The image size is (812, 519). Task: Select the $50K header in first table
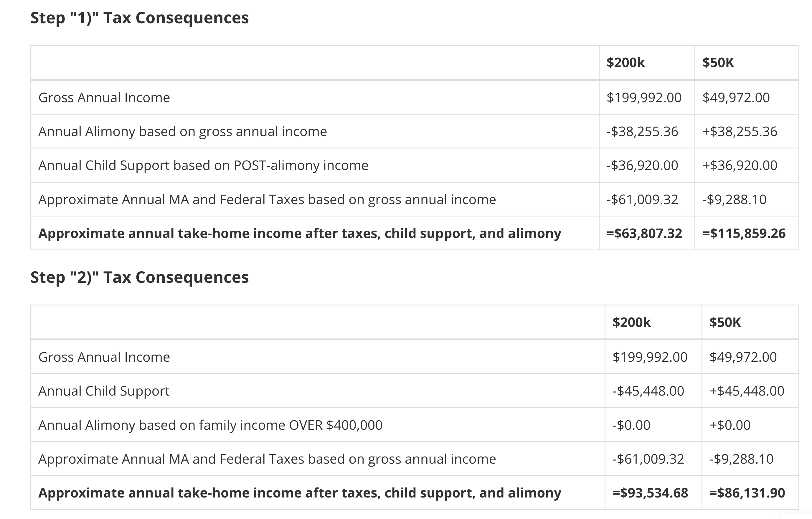click(718, 63)
